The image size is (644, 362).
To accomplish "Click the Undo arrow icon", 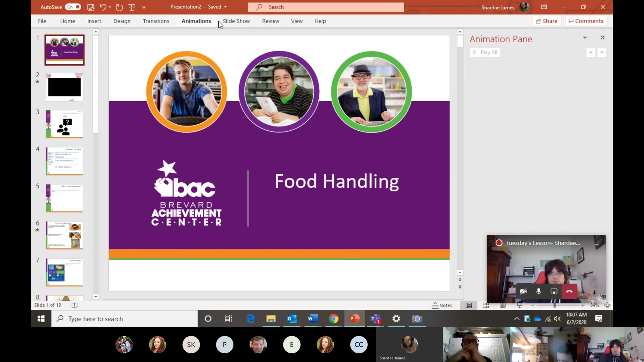I will (x=103, y=7).
